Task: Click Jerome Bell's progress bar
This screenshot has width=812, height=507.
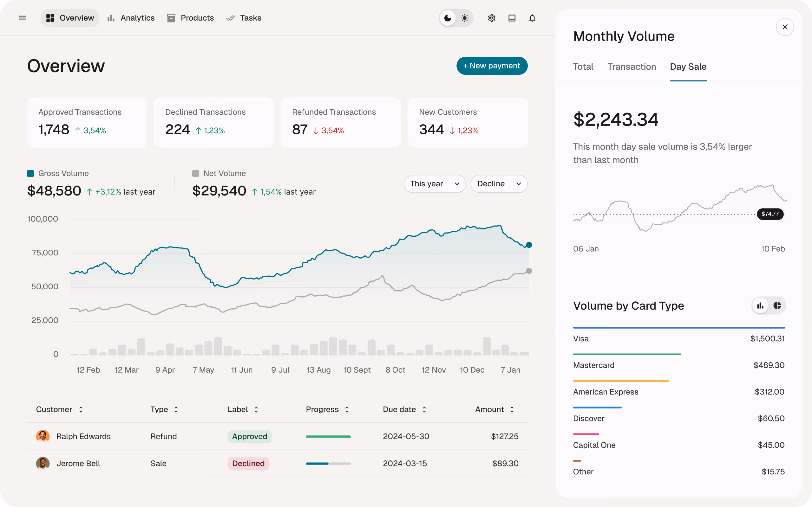Action: click(328, 463)
